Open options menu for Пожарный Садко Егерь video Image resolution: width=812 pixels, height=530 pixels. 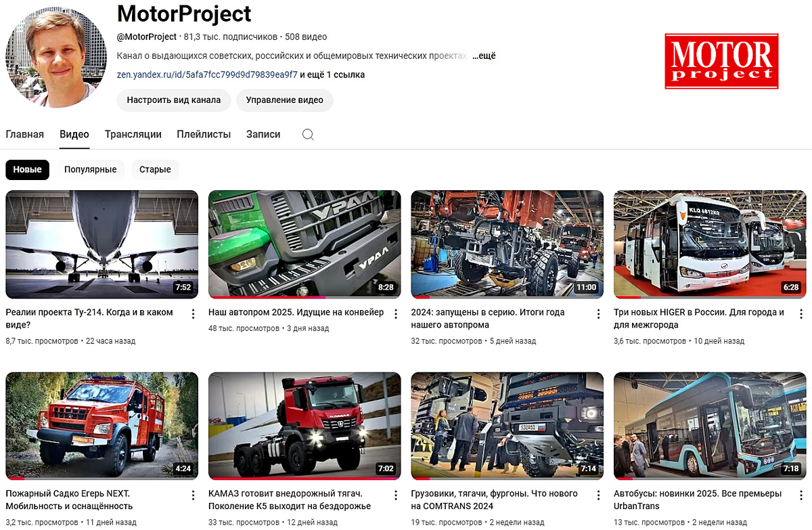[x=193, y=495]
